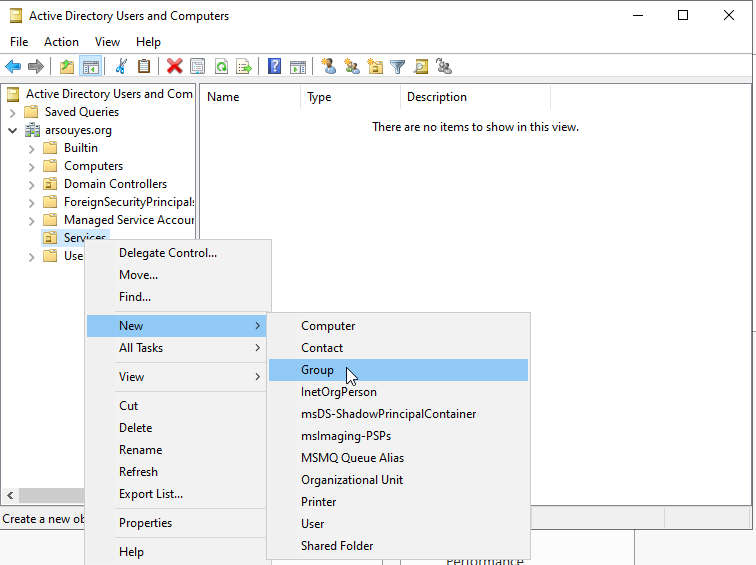Screen dimensions: 756x565
Task: Select Printer in the New submenu
Action: (x=398, y=502)
